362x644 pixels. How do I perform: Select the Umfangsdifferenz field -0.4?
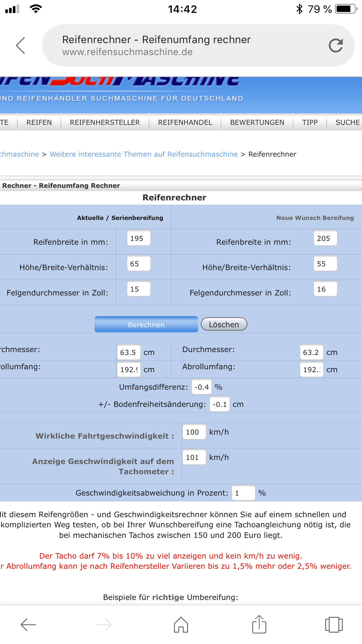(201, 387)
